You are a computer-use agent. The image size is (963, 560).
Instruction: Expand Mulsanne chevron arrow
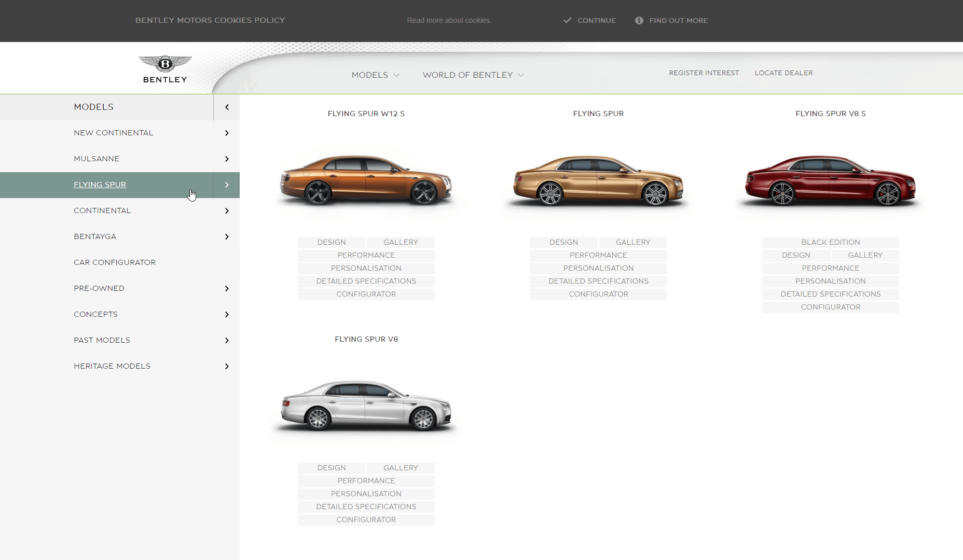pos(227,159)
